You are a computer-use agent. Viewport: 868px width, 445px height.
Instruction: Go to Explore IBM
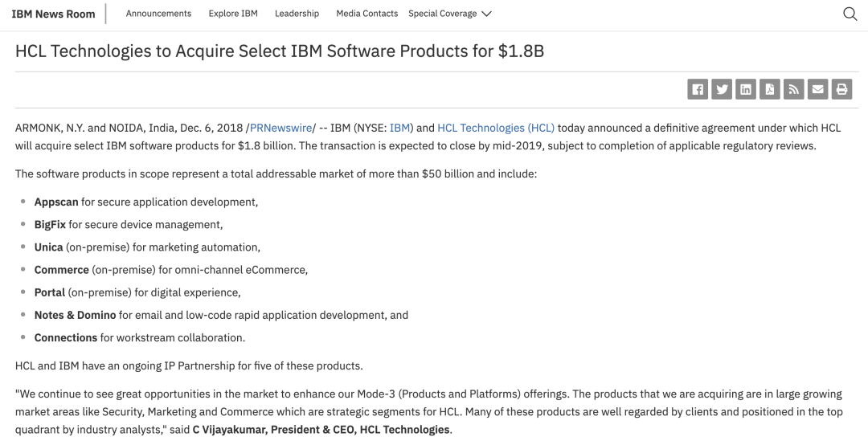[x=233, y=14]
